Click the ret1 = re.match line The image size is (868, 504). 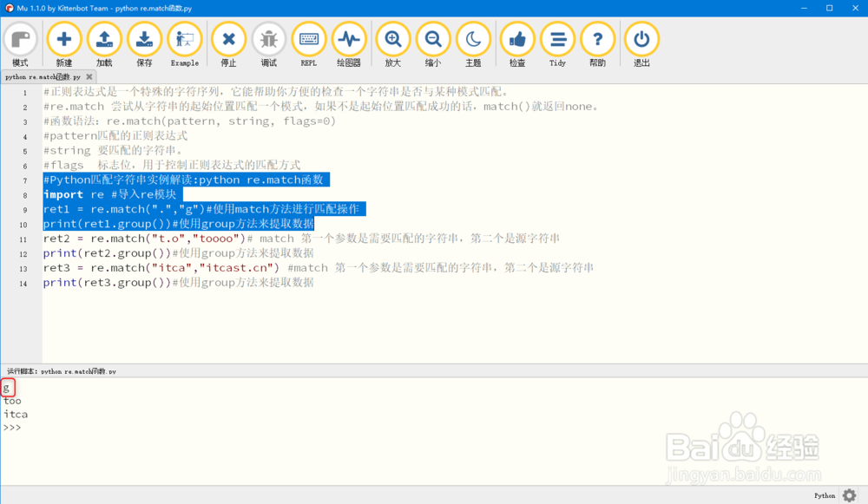(x=201, y=209)
